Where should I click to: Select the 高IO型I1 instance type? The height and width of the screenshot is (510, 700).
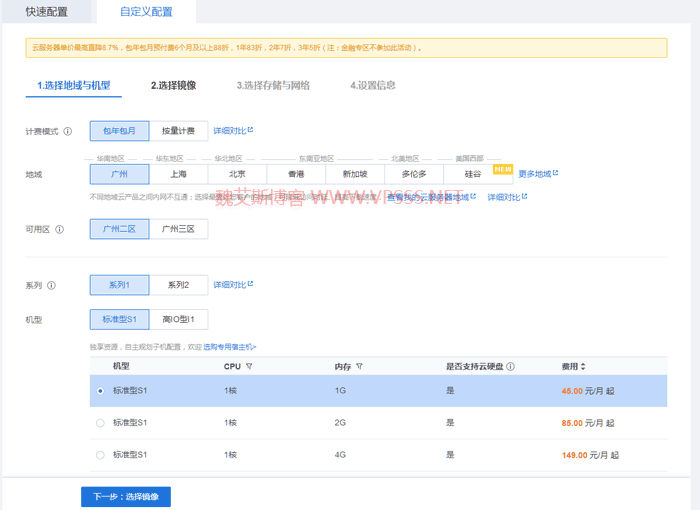(x=178, y=320)
